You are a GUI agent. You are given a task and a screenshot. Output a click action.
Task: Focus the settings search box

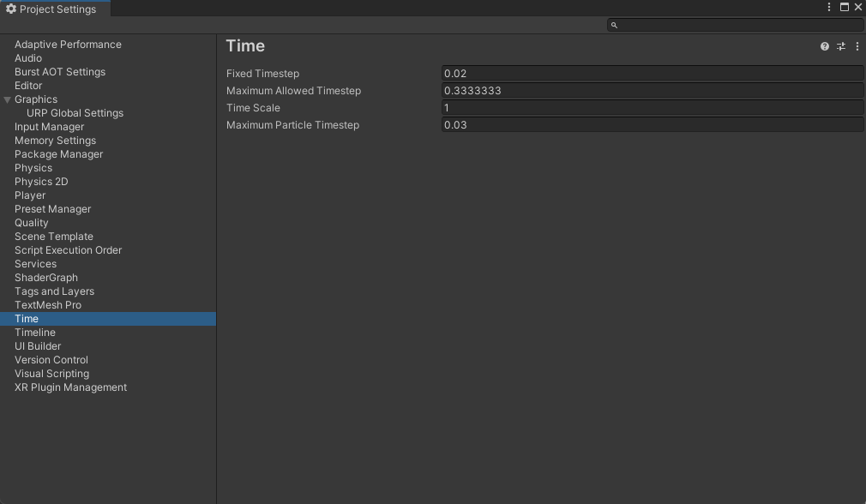tap(736, 25)
